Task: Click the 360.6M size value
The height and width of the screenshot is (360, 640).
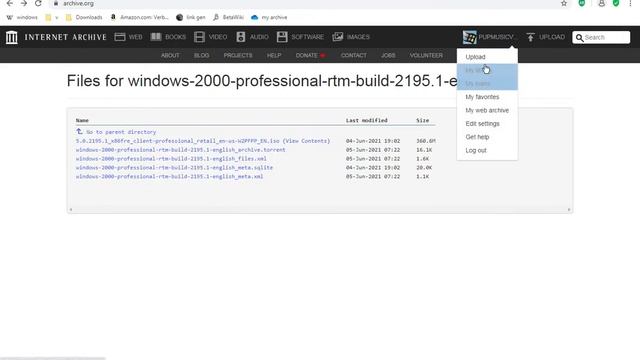Action: coord(426,141)
